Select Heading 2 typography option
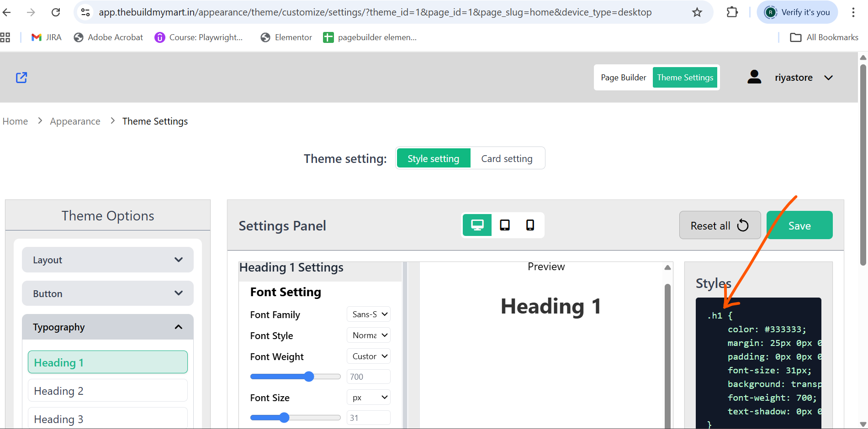The width and height of the screenshot is (868, 429). pyautogui.click(x=108, y=391)
